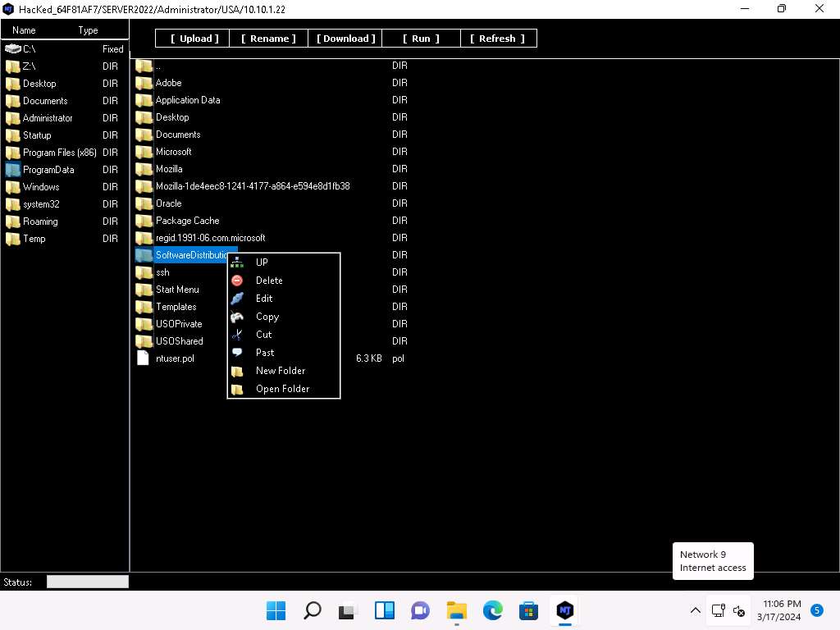Click the Rename button

(x=269, y=39)
